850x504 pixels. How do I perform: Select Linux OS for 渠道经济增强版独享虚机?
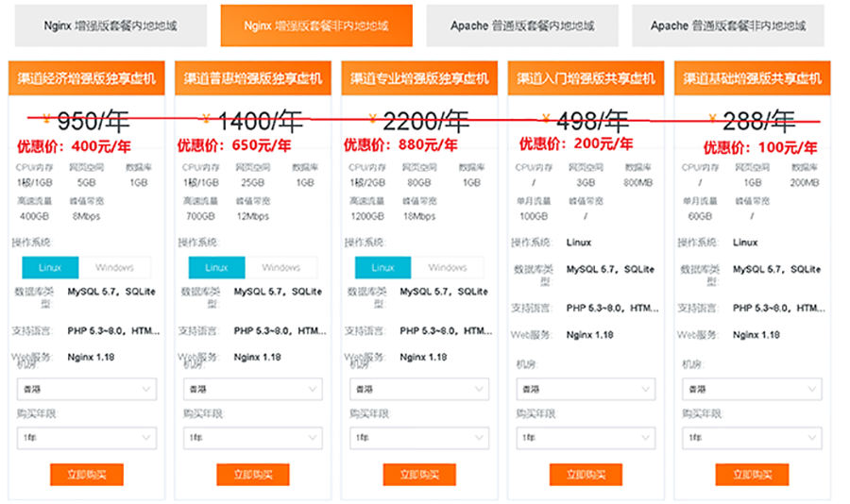pyautogui.click(x=50, y=267)
